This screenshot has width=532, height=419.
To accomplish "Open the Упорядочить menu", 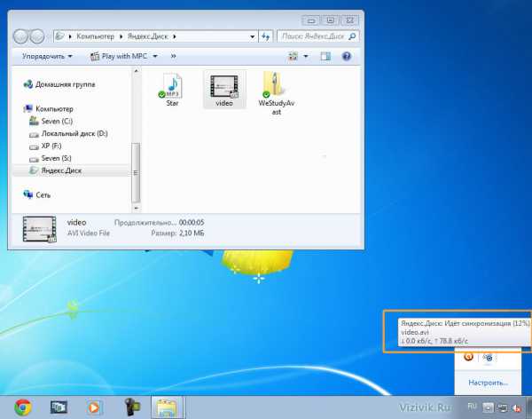I will tap(47, 56).
